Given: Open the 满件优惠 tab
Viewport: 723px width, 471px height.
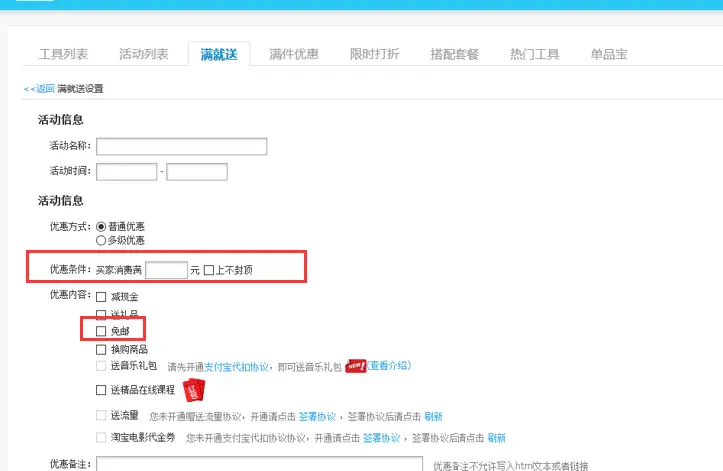Looking at the screenshot, I should pyautogui.click(x=294, y=54).
